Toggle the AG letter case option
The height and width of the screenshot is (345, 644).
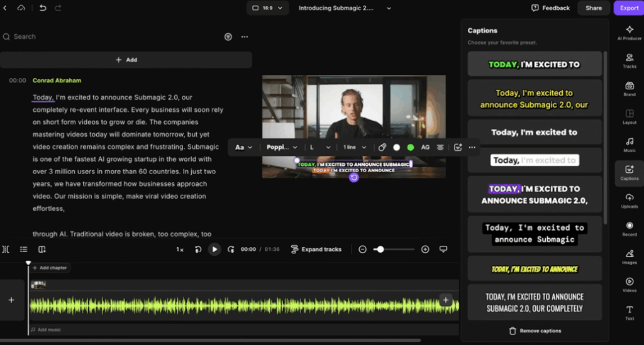coord(425,147)
